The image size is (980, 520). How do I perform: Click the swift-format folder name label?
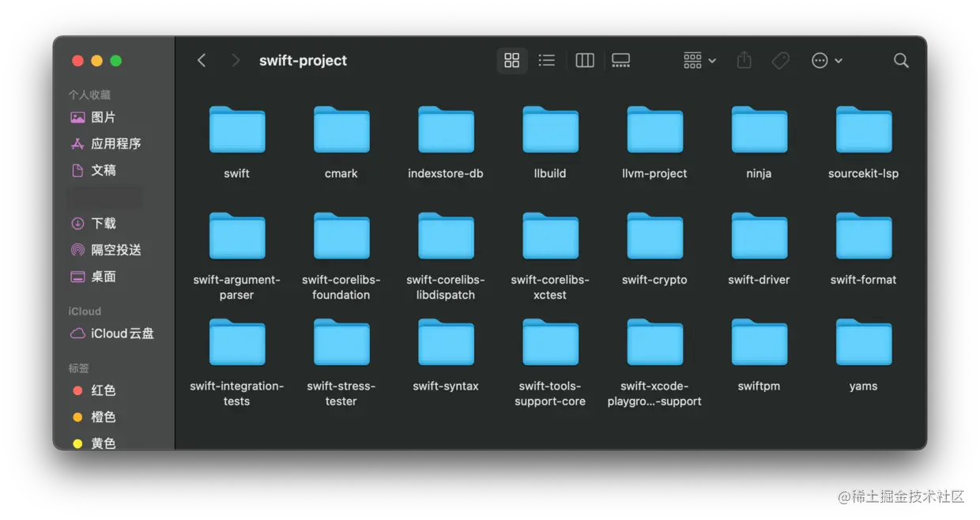tap(864, 280)
